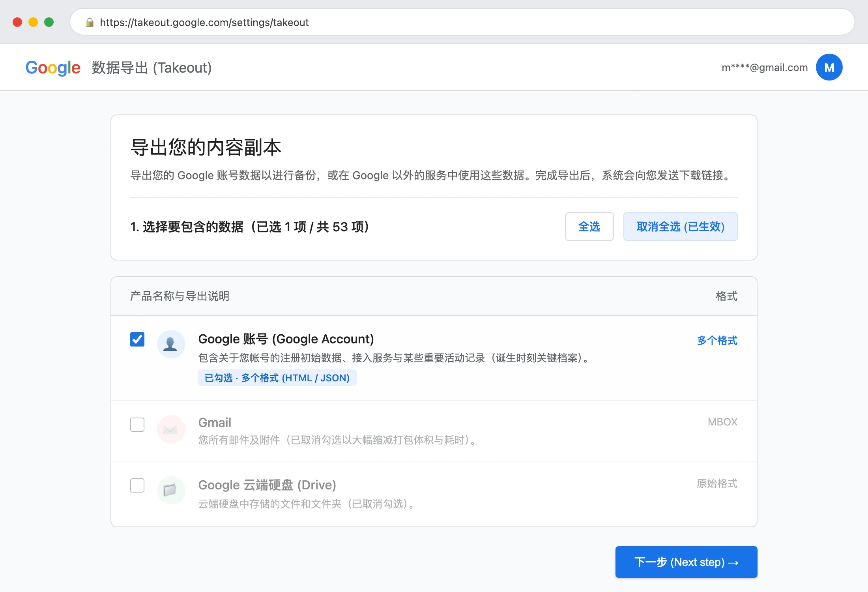Uncheck the Google 账号 checkbox
The image size is (868, 592).
click(x=137, y=339)
